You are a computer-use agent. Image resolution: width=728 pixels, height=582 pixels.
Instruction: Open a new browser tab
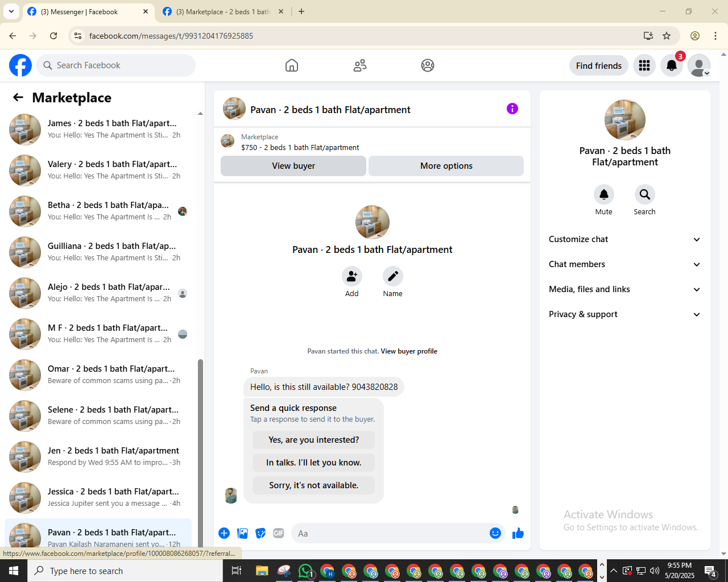[x=301, y=11]
